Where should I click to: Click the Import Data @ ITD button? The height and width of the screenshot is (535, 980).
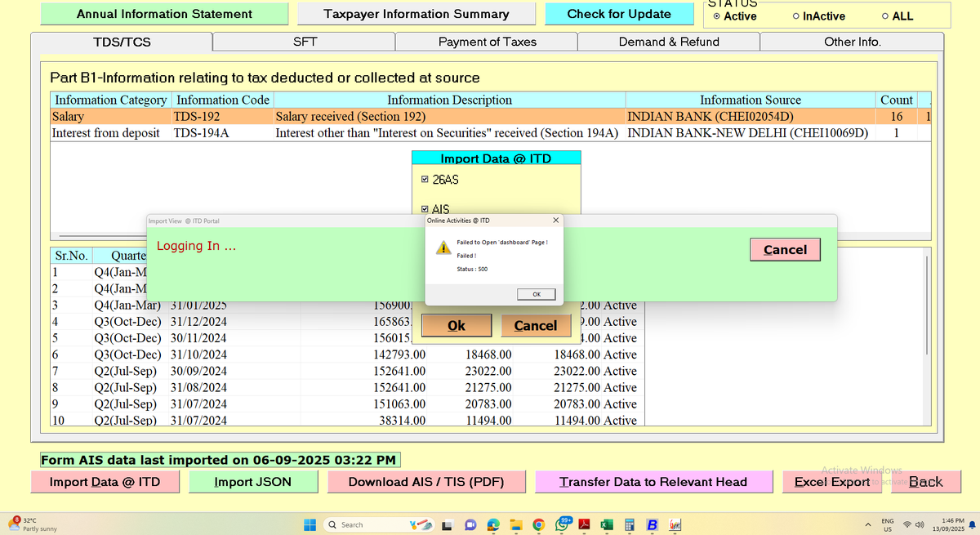pyautogui.click(x=105, y=482)
